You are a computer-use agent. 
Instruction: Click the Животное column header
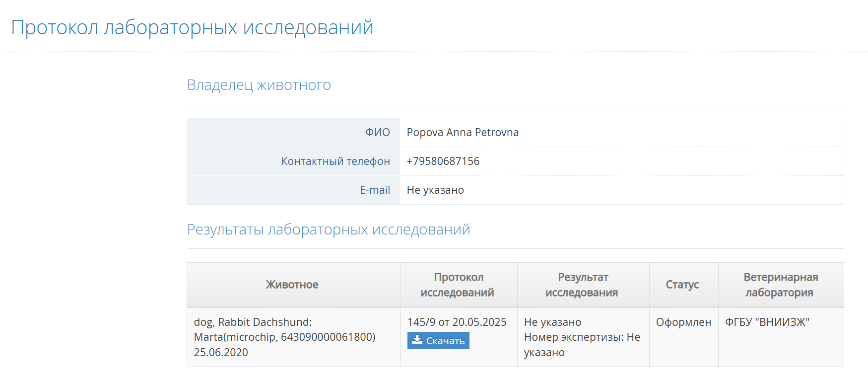[x=292, y=285]
